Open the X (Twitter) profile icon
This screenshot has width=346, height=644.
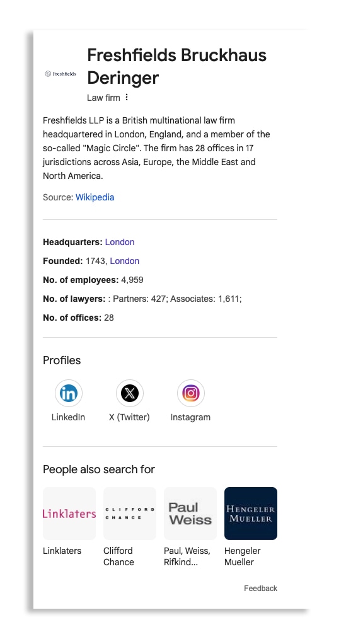[129, 393]
